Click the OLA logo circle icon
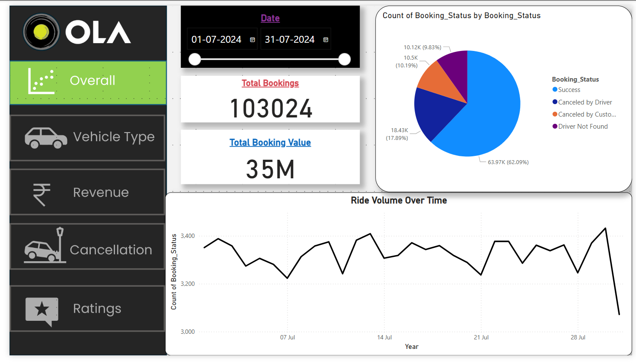This screenshot has height=364, width=636. point(41,32)
